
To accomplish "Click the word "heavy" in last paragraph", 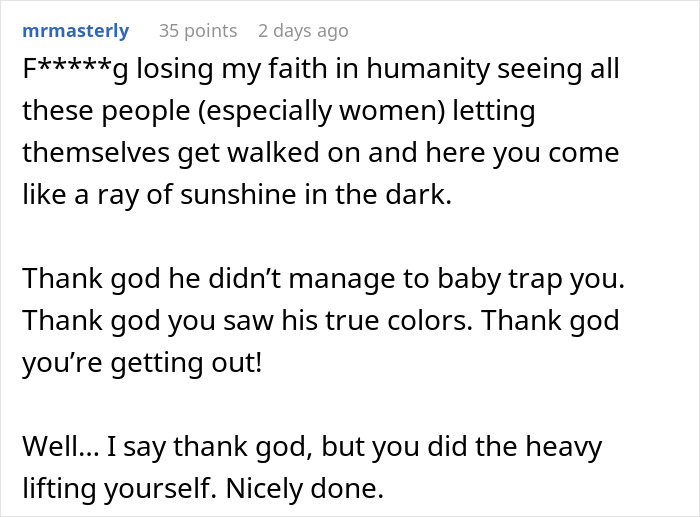I will (x=560, y=446).
